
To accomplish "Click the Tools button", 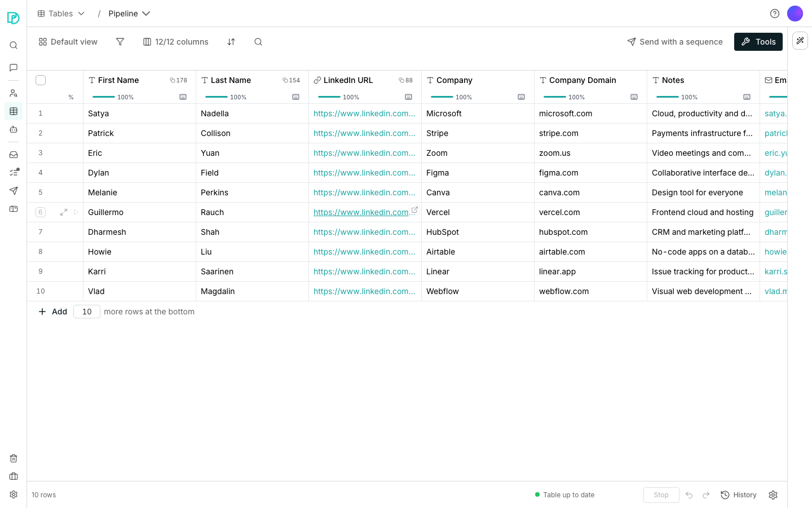I will pyautogui.click(x=758, y=42).
